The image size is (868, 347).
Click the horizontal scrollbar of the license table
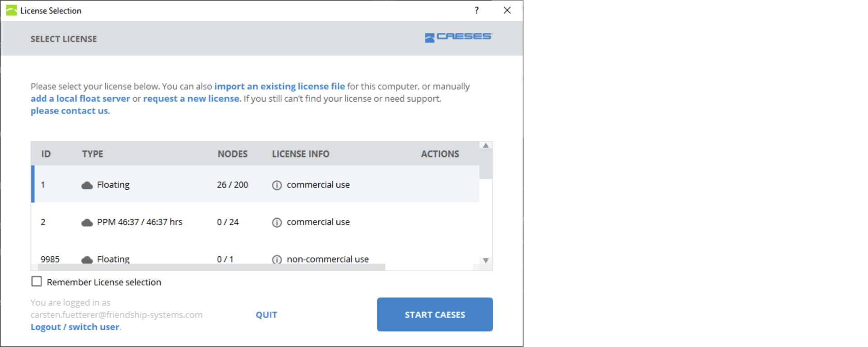pyautogui.click(x=212, y=267)
